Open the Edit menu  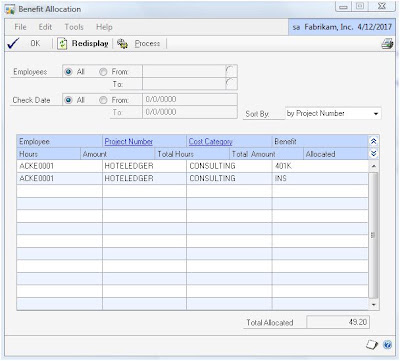(45, 27)
